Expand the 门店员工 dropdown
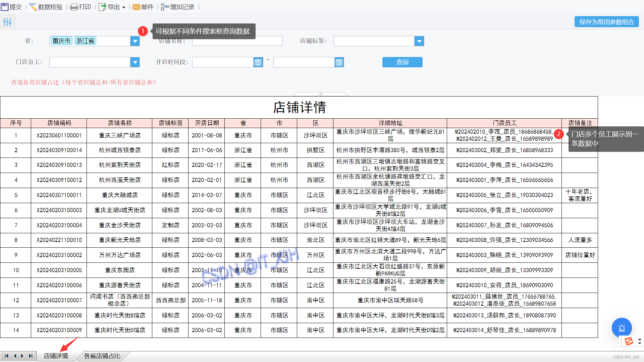Viewport: 644px width, 362px height. click(x=135, y=62)
